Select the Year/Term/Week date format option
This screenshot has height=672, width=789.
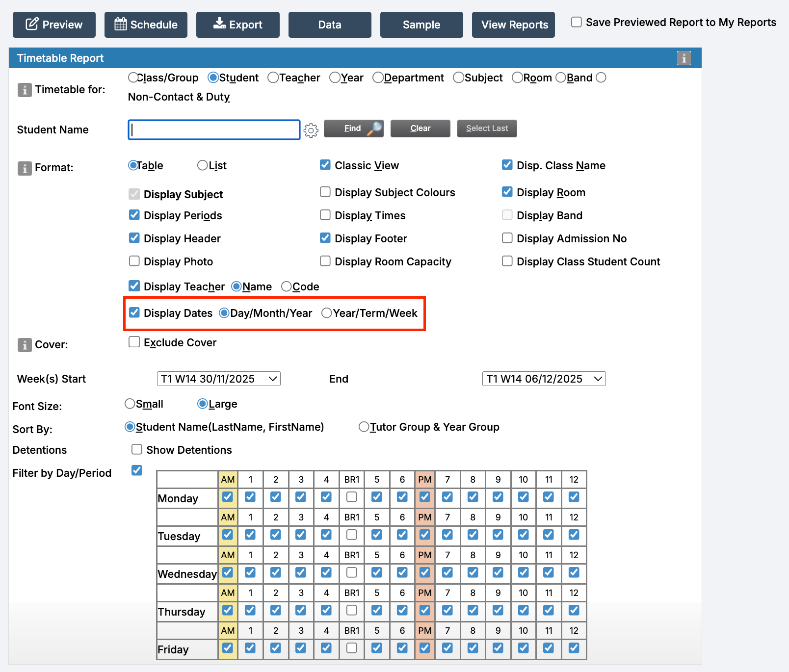click(327, 313)
